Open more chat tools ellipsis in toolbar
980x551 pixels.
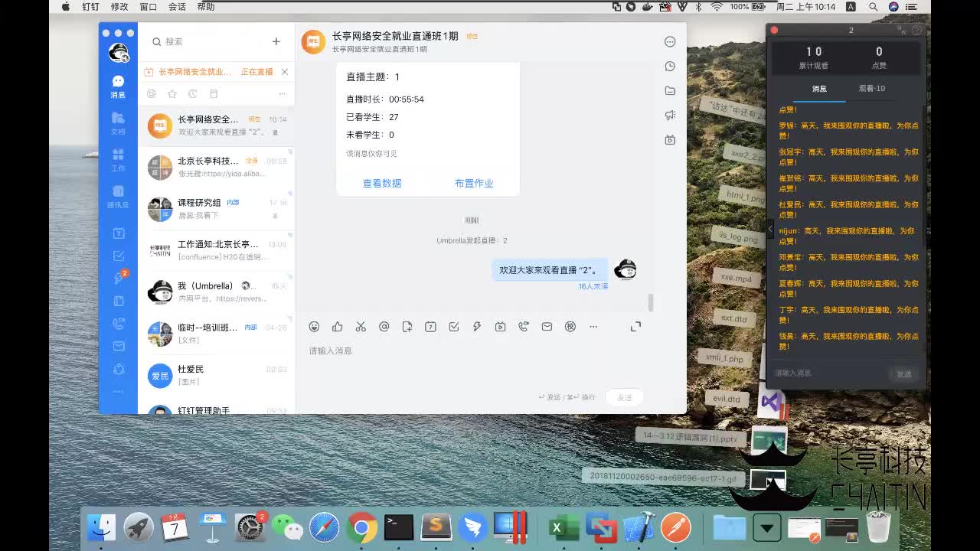pos(593,327)
